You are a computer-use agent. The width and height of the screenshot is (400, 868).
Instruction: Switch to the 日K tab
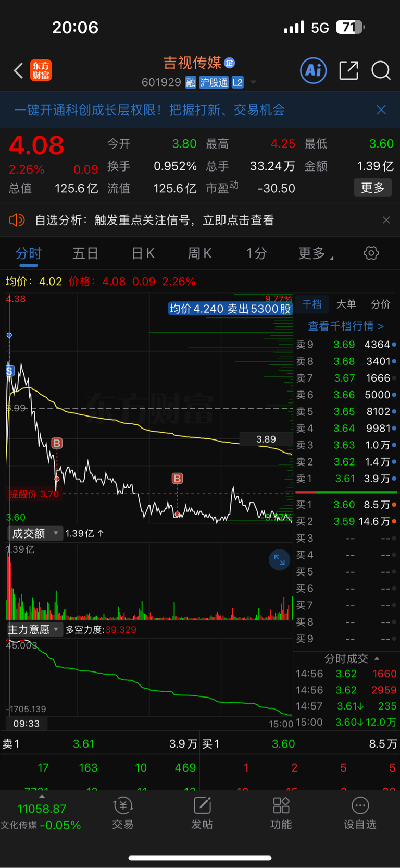(x=143, y=253)
